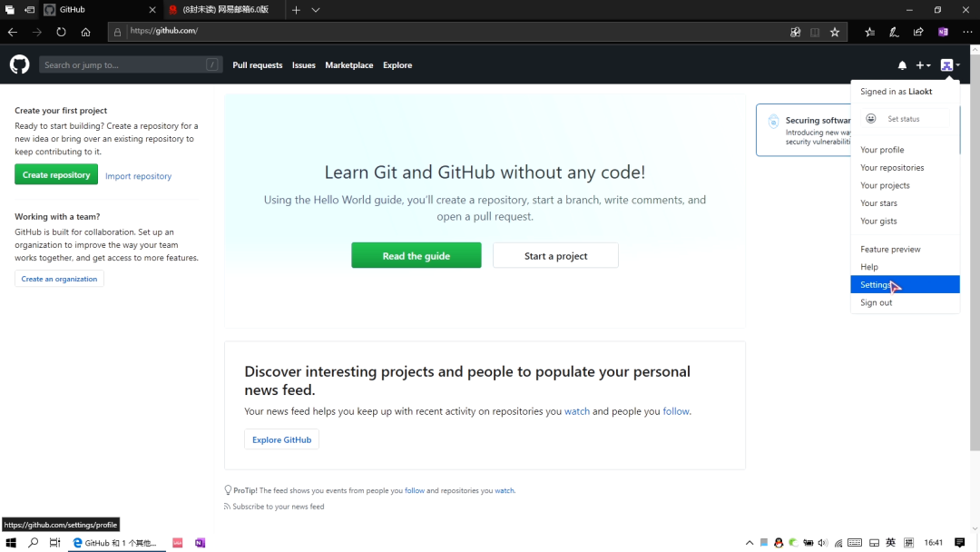Open the GitHub notifications bell
Screen dimensions: 980x552
coord(902,65)
